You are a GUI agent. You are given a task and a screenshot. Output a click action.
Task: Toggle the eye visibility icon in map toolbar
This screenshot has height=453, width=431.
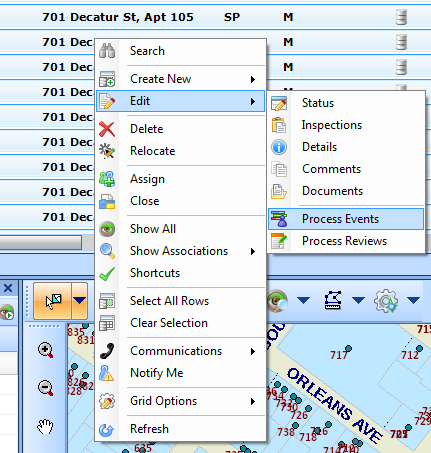[277, 301]
